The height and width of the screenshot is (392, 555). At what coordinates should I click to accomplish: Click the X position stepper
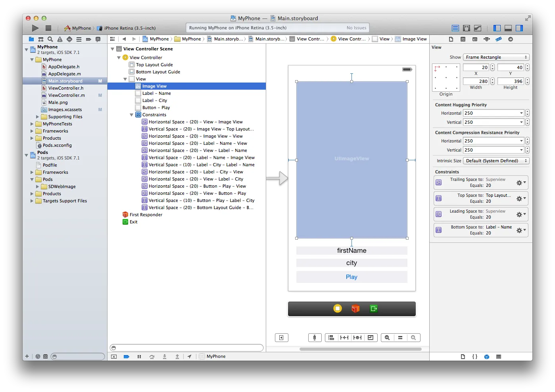492,67
